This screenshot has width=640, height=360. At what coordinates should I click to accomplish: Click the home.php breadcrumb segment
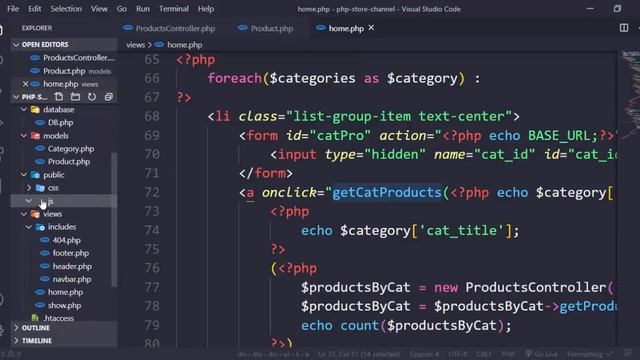184,45
